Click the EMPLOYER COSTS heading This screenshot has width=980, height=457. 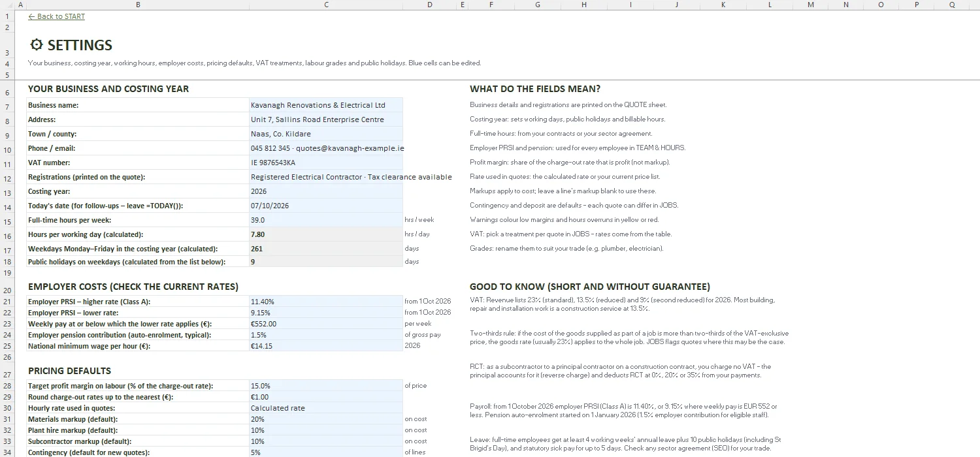[x=133, y=287]
